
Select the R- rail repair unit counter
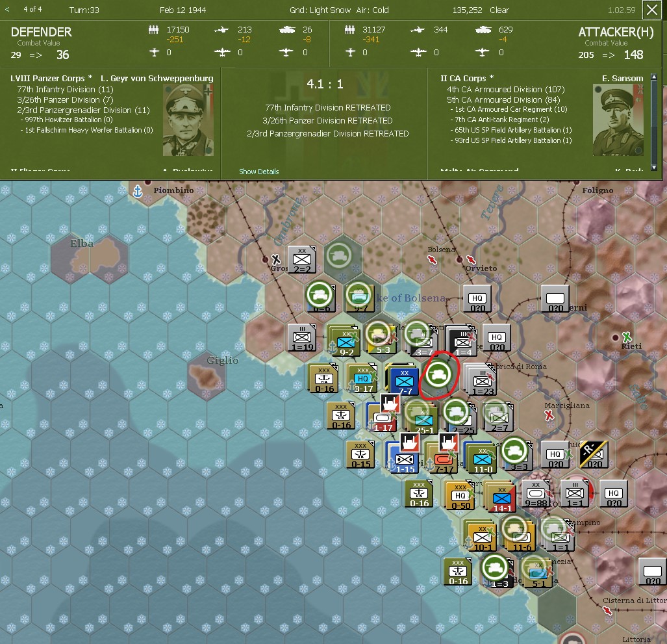tap(594, 455)
